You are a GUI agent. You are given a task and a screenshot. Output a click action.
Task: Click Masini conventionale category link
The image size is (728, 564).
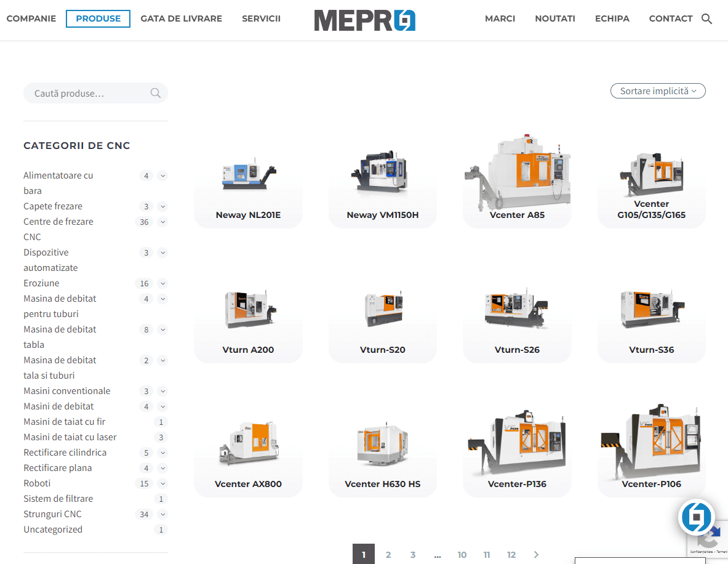tap(67, 391)
